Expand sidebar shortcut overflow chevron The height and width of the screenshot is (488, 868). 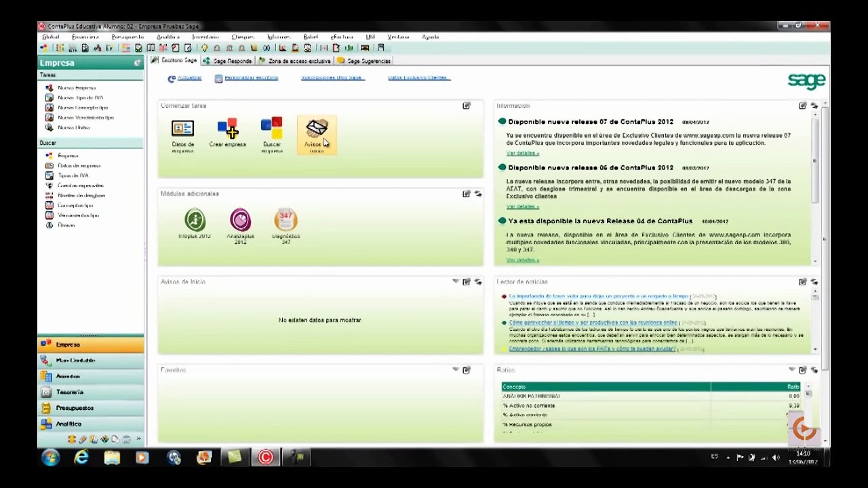pos(138,439)
